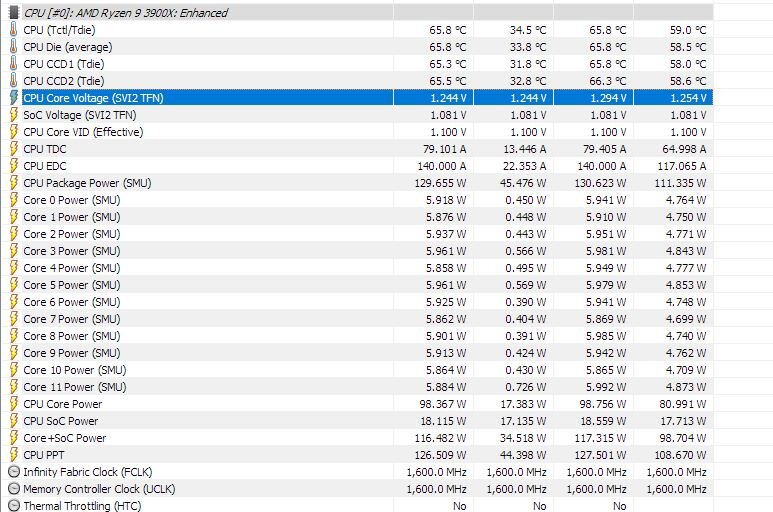The width and height of the screenshot is (773, 512).
Task: Select the CPU Package Power (SMU) label
Action: click(x=87, y=183)
